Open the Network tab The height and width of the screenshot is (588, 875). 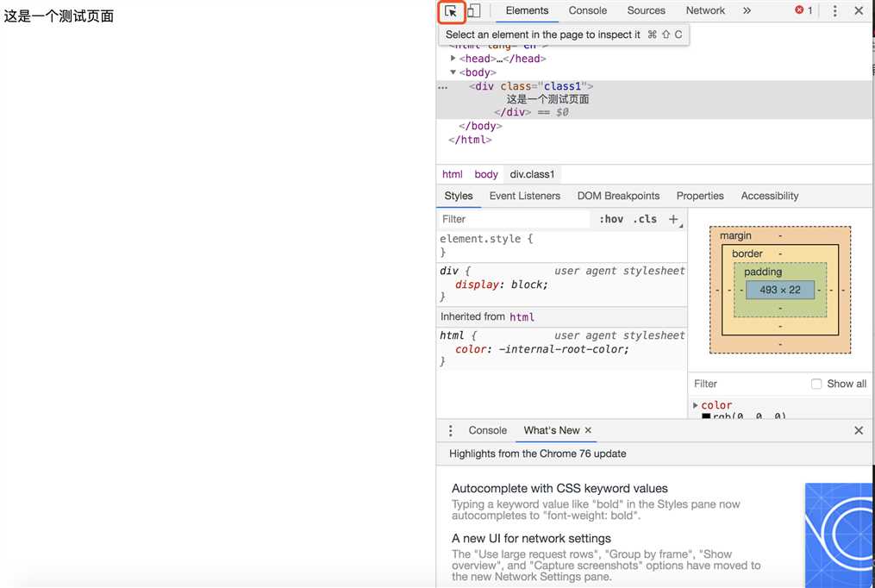[705, 10]
